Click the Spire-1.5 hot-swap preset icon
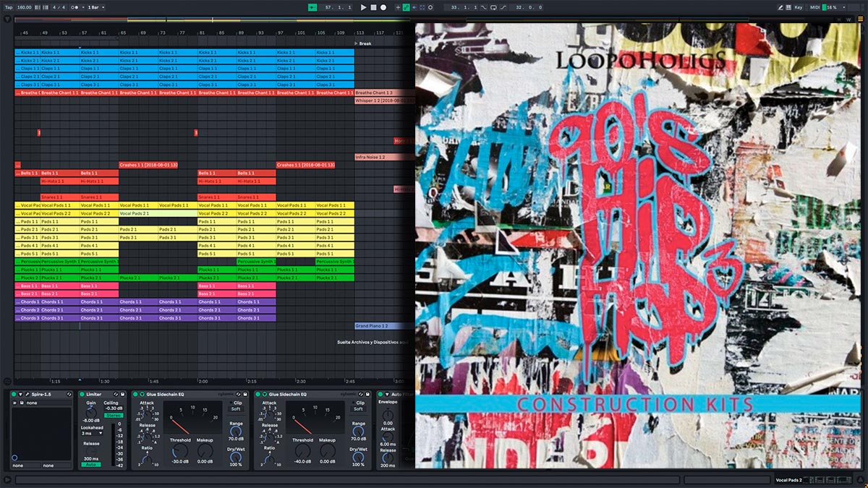The image size is (868, 488). click(69, 394)
